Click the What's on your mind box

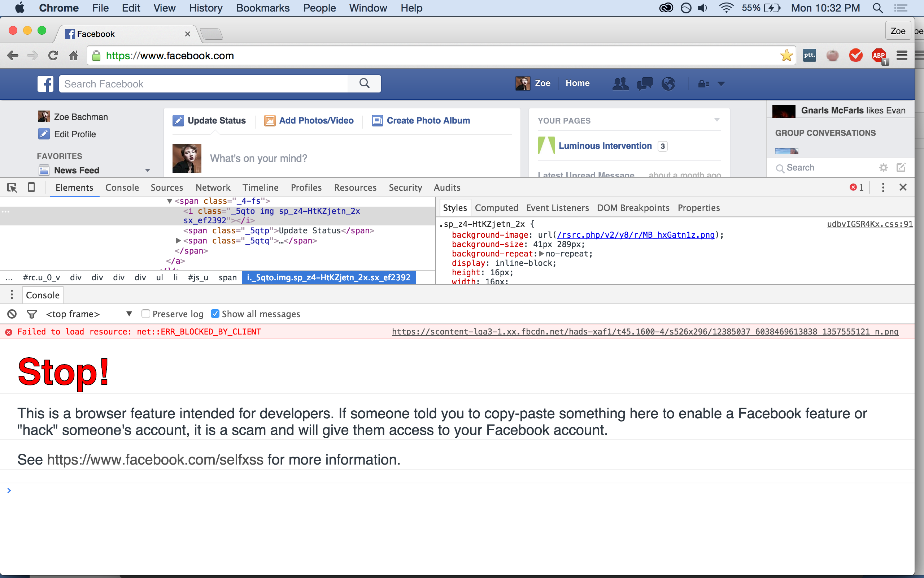(258, 158)
